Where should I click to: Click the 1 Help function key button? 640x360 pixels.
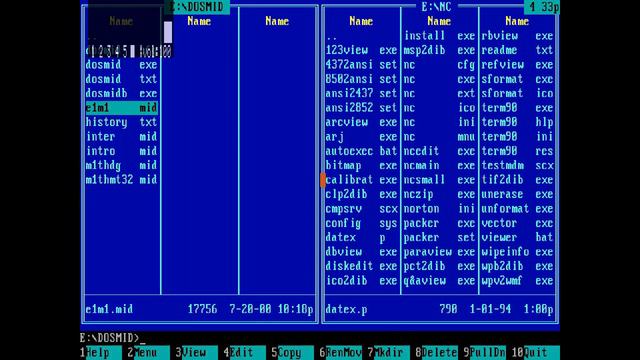coord(101,352)
